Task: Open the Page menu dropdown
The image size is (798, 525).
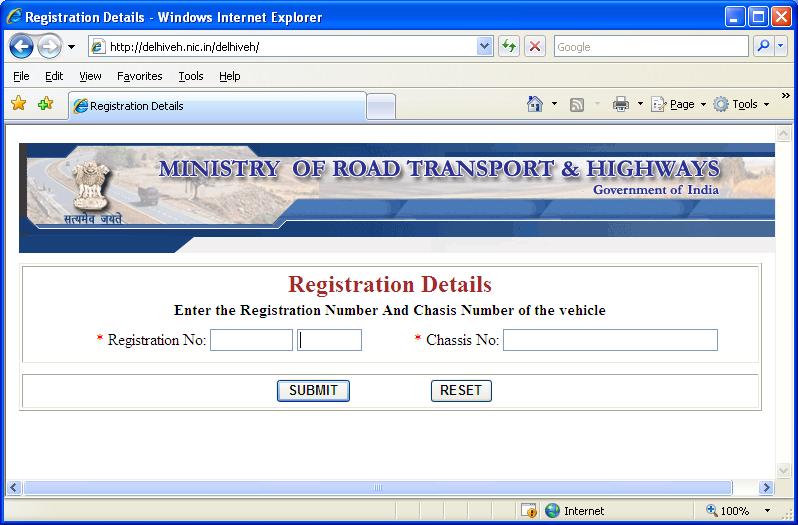Action: (679, 104)
